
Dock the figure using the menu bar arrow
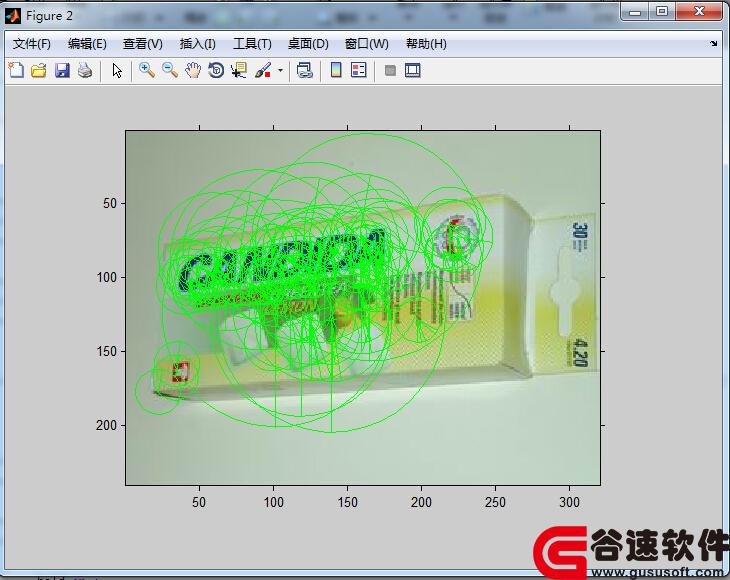[714, 43]
